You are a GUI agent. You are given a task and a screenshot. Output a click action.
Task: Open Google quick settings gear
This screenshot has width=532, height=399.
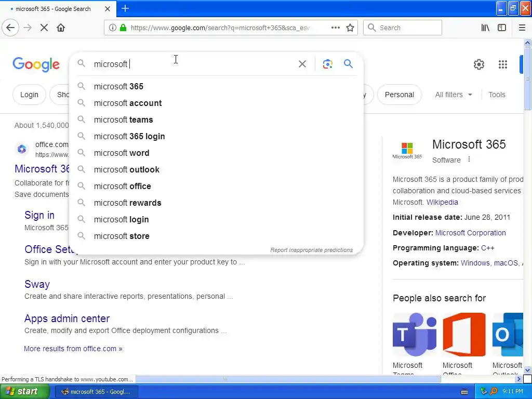pyautogui.click(x=478, y=64)
